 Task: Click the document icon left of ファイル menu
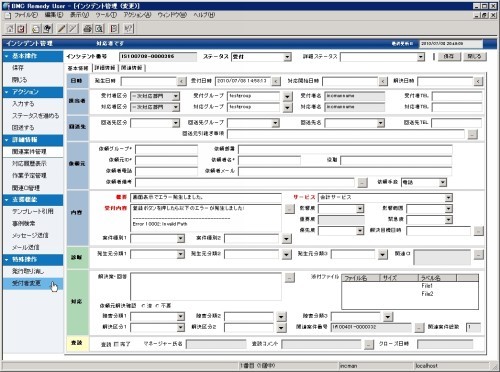pyautogui.click(x=8, y=15)
